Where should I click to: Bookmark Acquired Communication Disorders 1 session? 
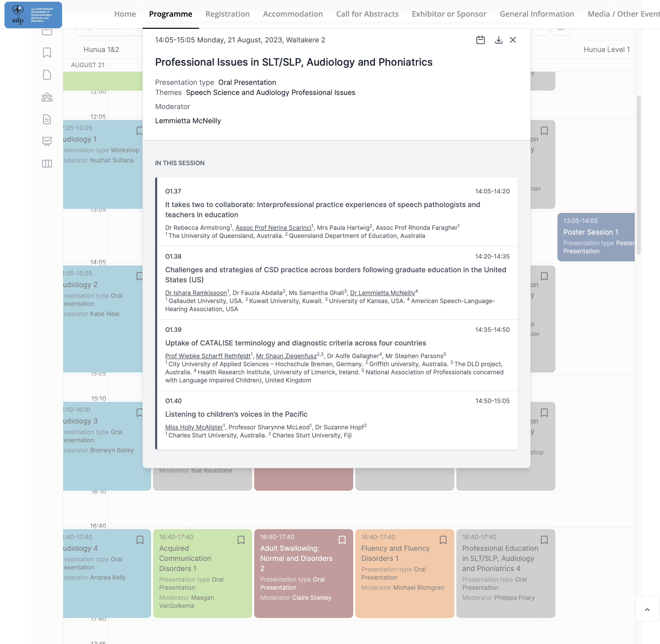click(x=241, y=540)
